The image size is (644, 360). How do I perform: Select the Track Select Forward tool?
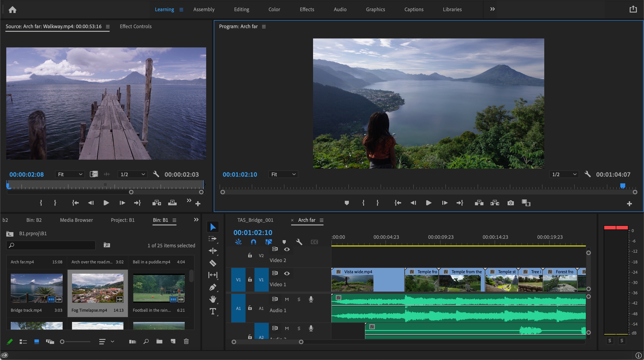click(x=213, y=239)
